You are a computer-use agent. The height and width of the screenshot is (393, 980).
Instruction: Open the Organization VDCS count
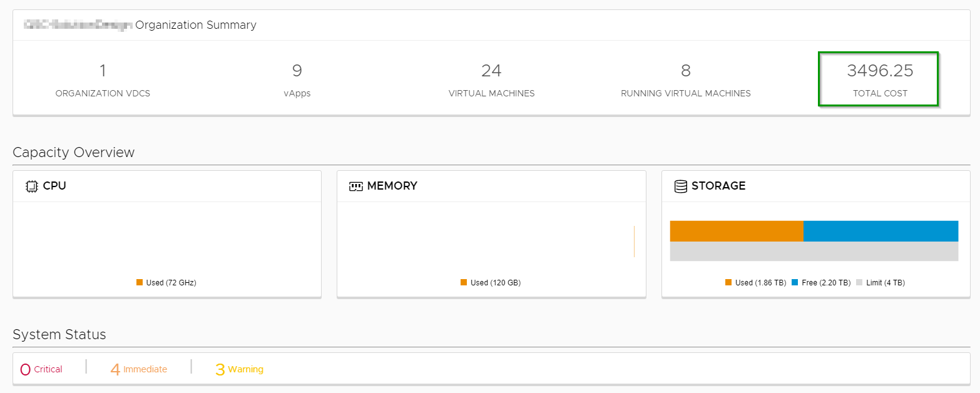click(103, 79)
